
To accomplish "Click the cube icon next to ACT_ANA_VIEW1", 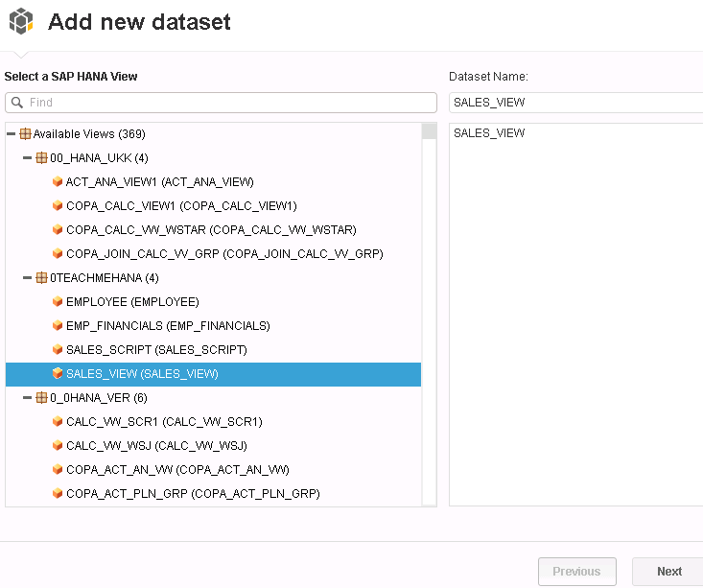I will [x=58, y=181].
